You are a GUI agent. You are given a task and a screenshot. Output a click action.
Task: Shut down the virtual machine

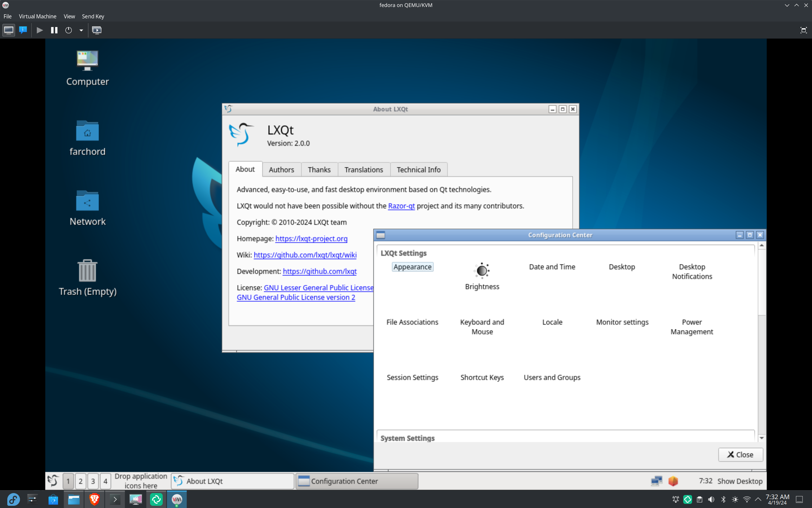point(69,30)
